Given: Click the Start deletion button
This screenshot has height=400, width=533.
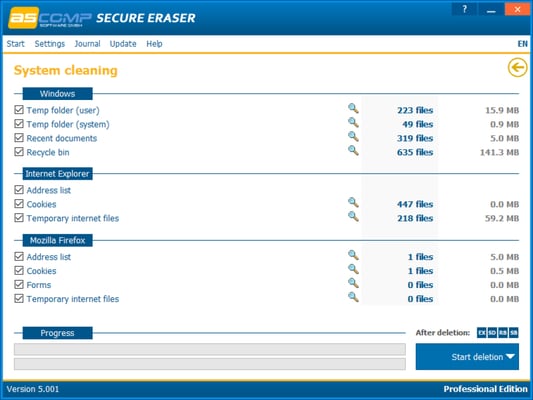Looking at the screenshot, I should coord(467,356).
